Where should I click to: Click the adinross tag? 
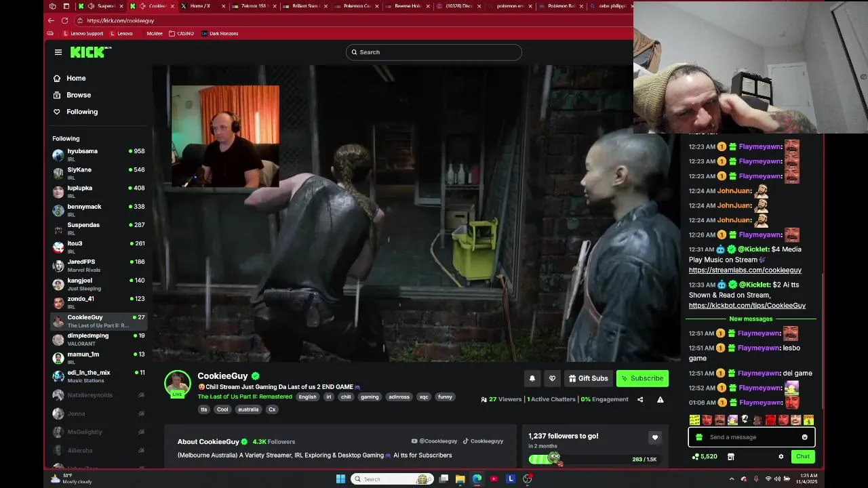point(399,396)
